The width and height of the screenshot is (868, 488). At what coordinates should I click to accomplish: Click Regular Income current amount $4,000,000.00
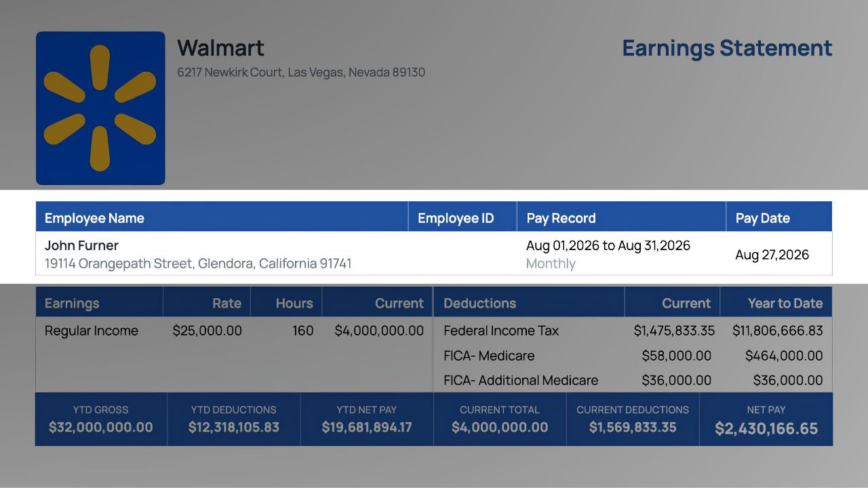click(x=379, y=331)
